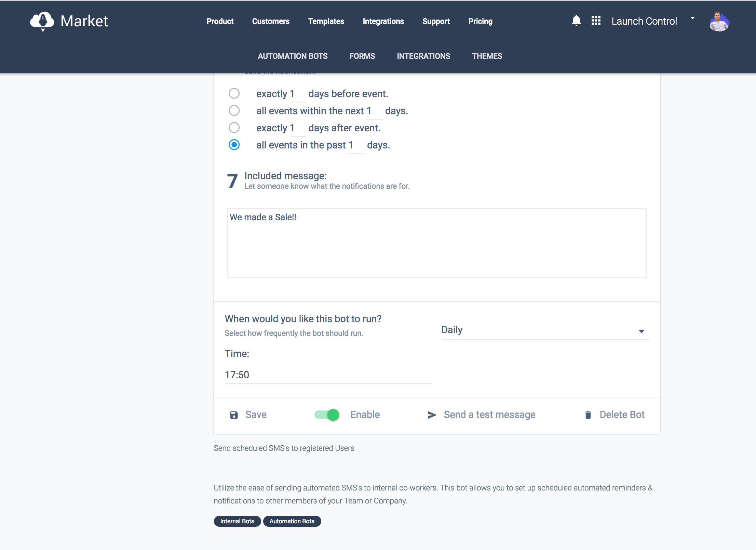This screenshot has height=550, width=756.
Task: Open the notifications bell
Action: (576, 21)
